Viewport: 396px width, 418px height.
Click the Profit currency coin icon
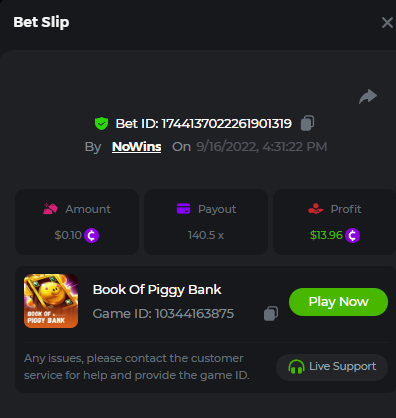353,235
